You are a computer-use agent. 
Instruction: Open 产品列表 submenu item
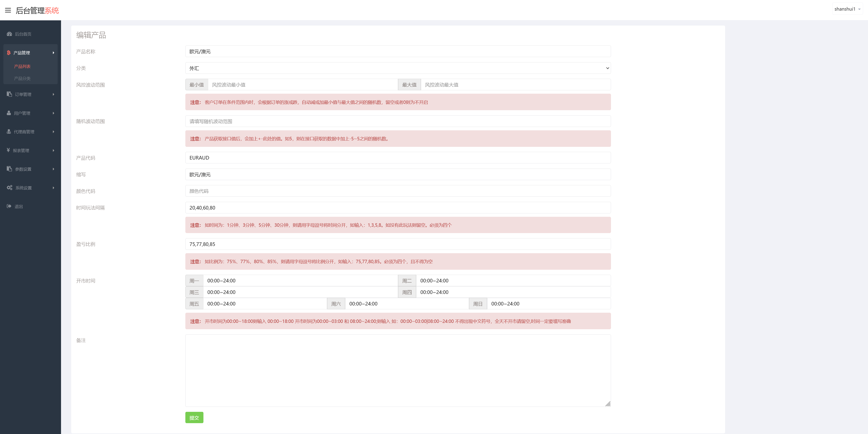coord(22,67)
